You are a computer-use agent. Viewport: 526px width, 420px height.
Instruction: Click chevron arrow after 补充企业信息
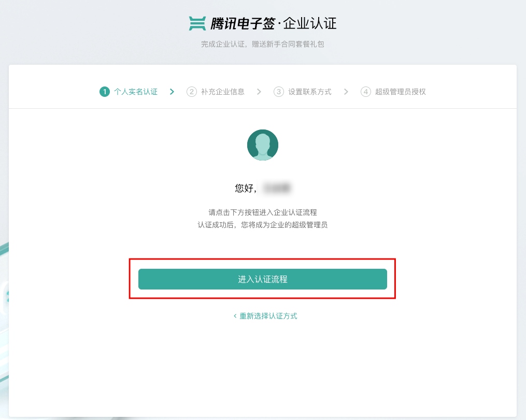tap(259, 92)
